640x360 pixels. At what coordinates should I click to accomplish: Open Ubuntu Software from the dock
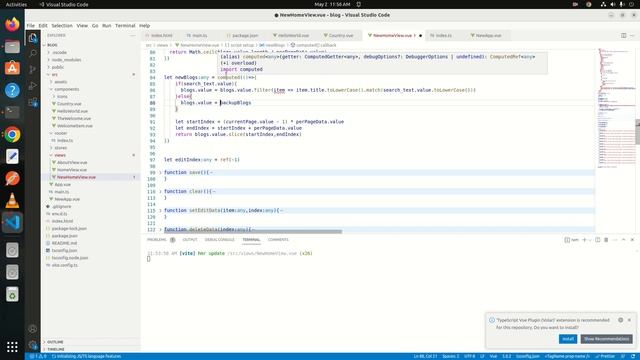tap(12, 68)
